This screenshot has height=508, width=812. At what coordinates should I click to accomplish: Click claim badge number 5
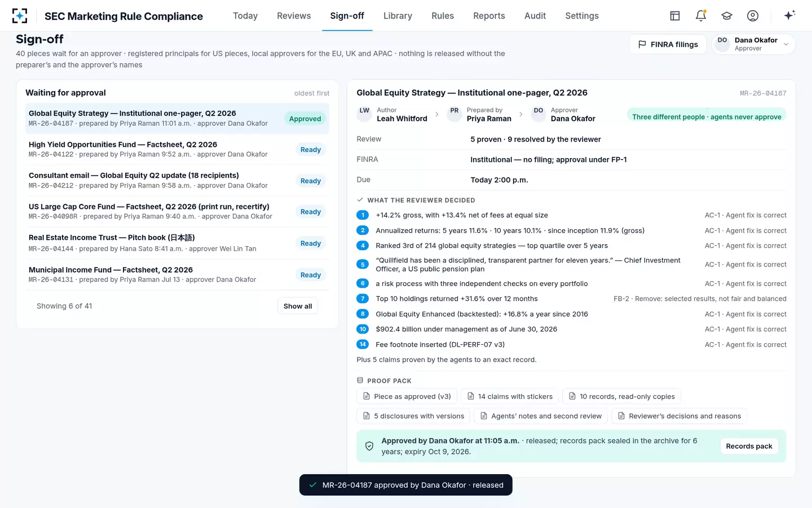click(363, 264)
